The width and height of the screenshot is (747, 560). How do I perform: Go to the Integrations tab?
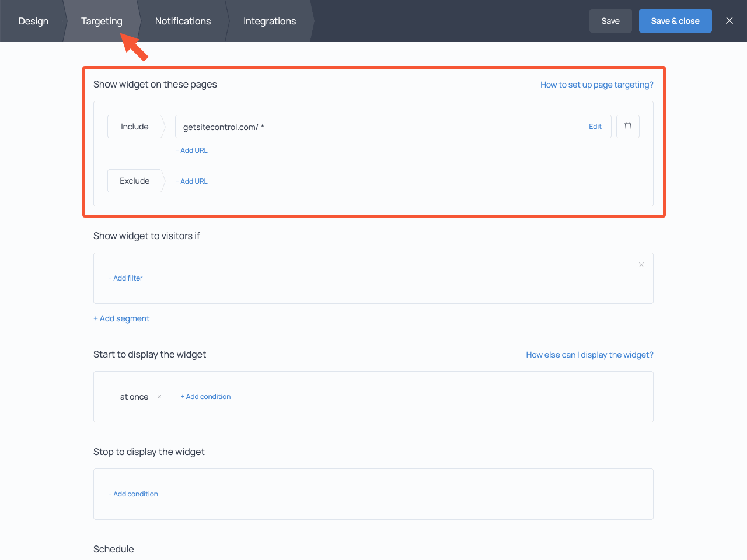(270, 21)
